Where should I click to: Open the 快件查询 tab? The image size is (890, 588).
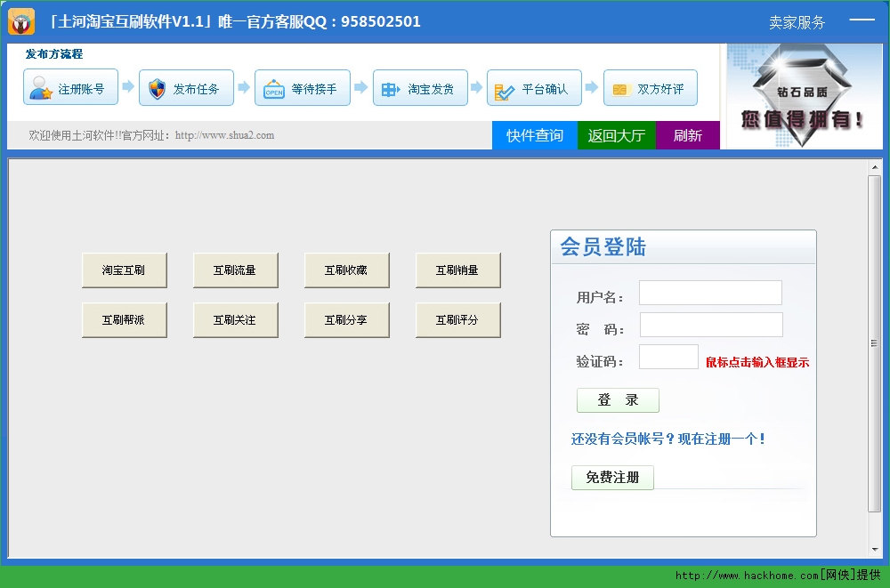(x=535, y=135)
